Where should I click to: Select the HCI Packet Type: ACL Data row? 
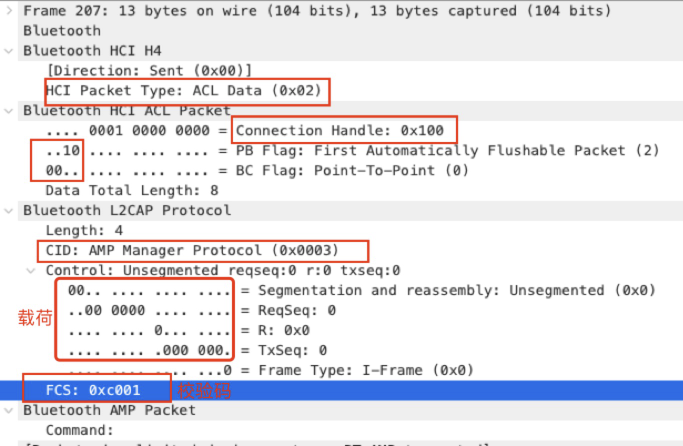click(x=185, y=91)
